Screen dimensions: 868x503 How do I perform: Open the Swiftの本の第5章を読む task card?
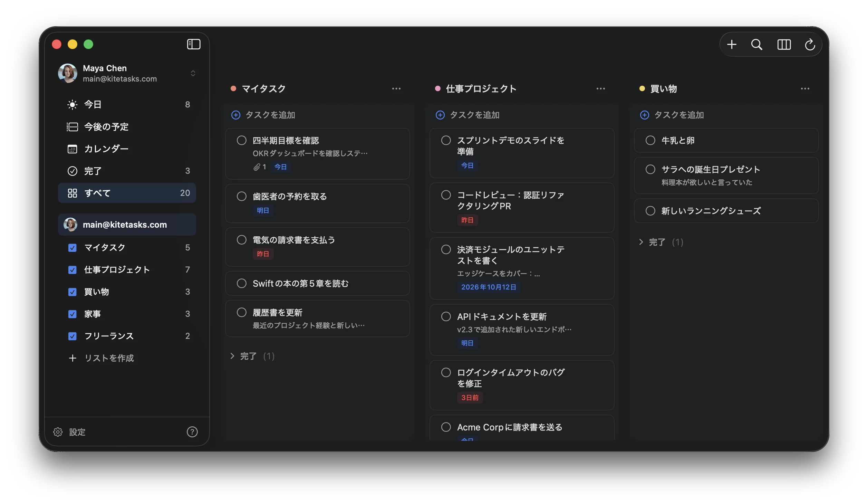click(318, 284)
